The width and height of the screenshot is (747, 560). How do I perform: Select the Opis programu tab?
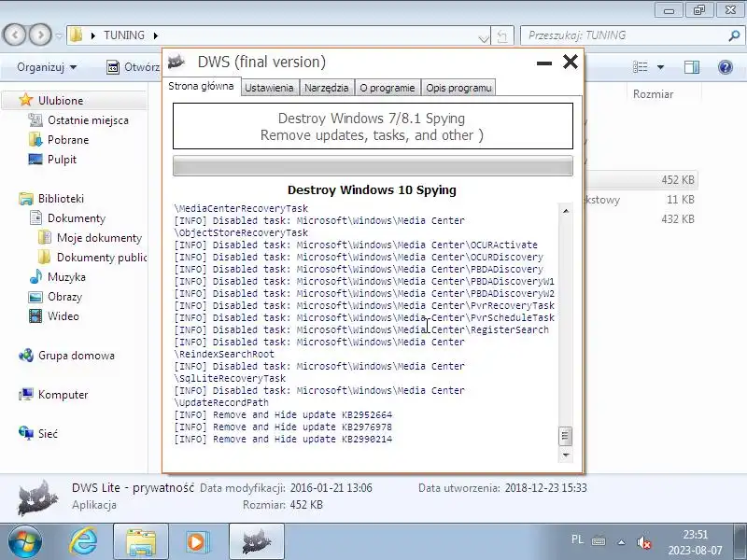tap(458, 88)
